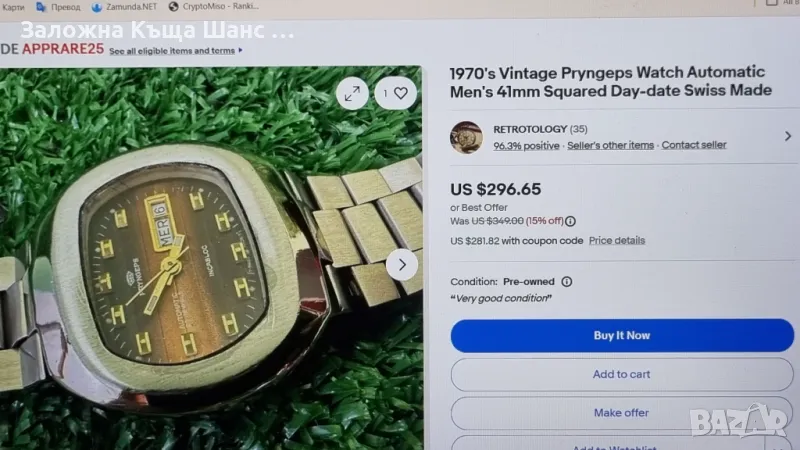Expand seller details chevron
Screen dimensions: 800x450
click(788, 136)
